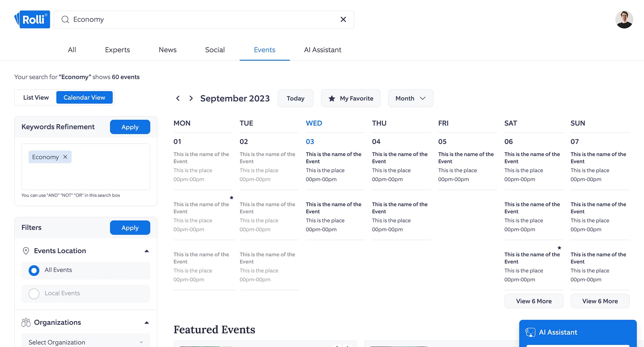Viewport: 644px width, 347px height.
Task: Open the Experts tab
Action: (117, 50)
